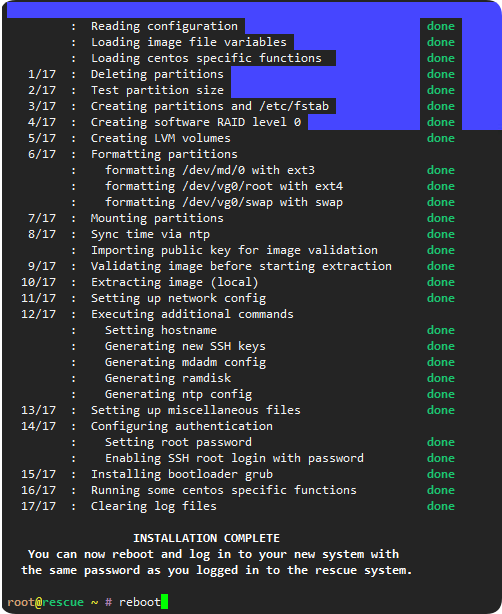
Task: Click 'Generating new SSH keys' line
Action: [185, 346]
